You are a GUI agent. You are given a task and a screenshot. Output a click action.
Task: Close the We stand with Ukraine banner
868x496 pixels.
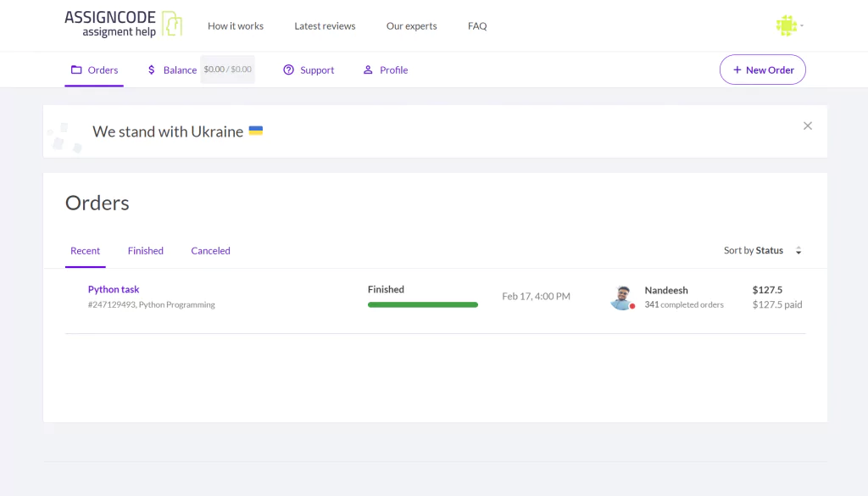click(808, 125)
